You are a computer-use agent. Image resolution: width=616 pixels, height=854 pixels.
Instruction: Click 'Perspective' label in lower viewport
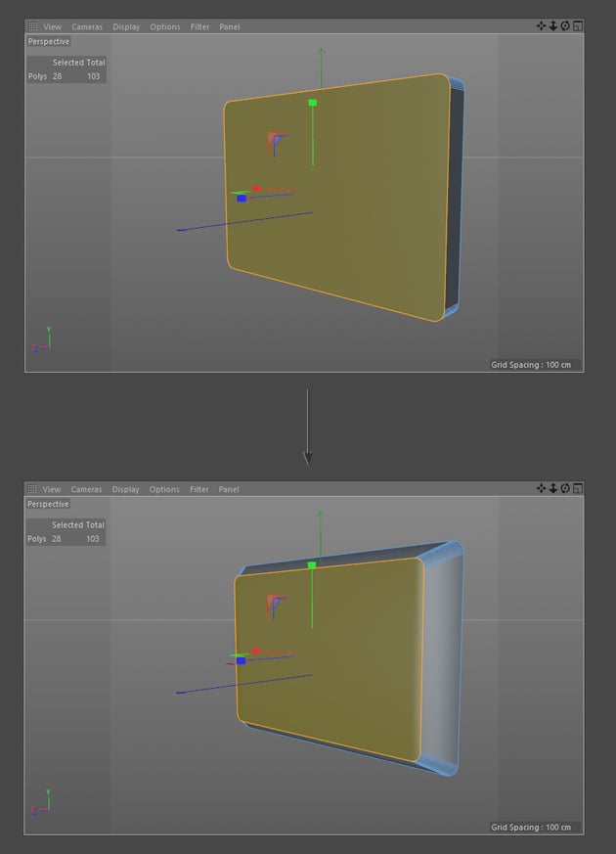(x=48, y=504)
